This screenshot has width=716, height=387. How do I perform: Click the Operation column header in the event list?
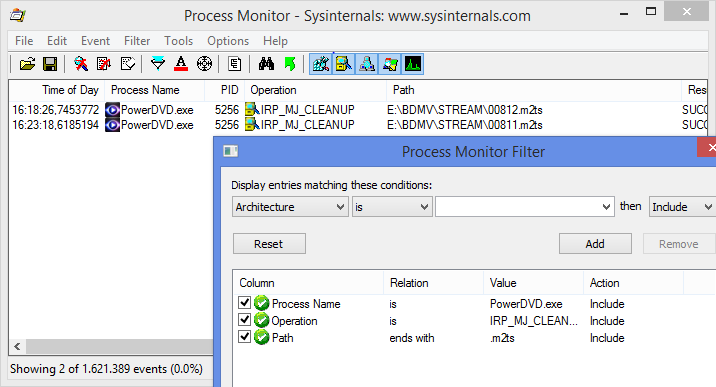coord(316,90)
